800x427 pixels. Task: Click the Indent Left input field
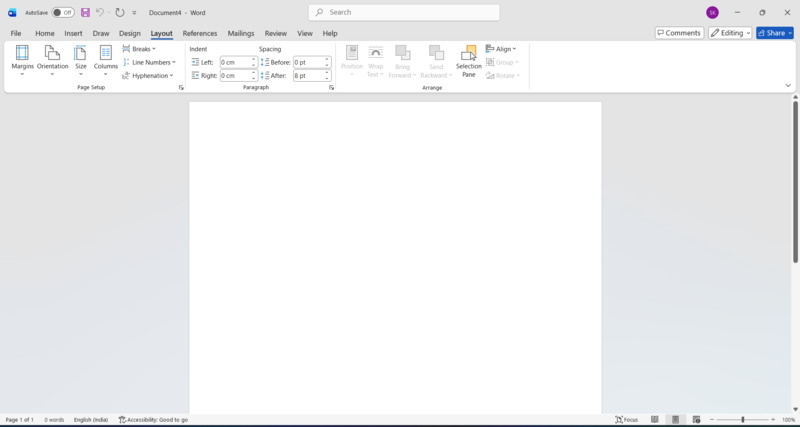tap(235, 62)
